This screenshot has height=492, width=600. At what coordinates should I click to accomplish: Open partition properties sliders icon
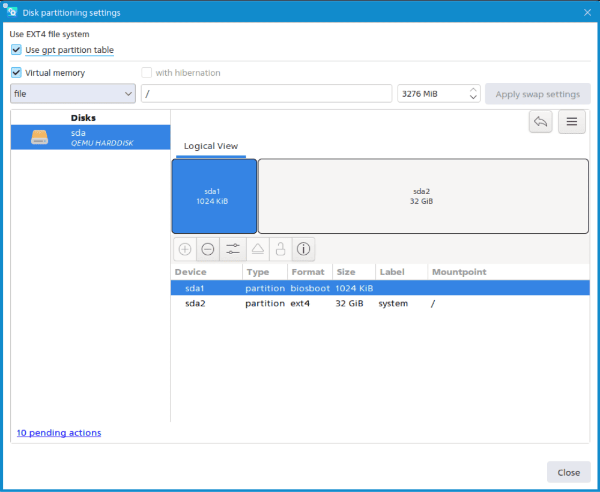[233, 249]
